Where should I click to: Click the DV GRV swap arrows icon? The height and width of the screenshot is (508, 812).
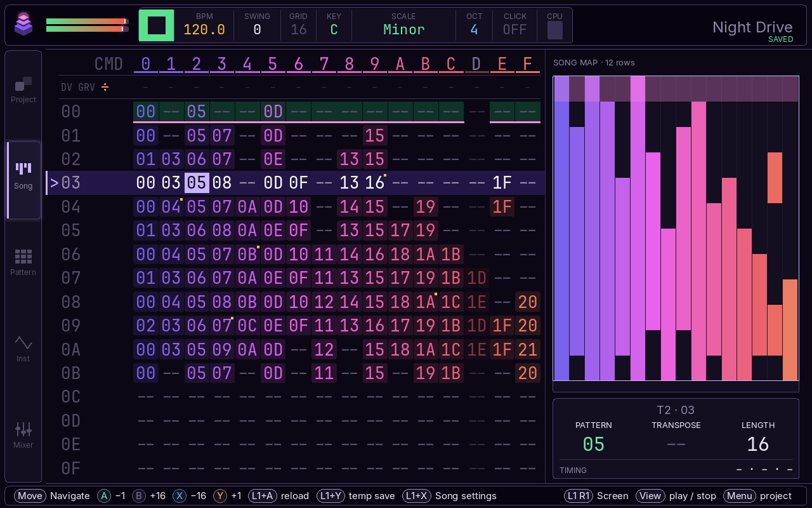pyautogui.click(x=105, y=87)
